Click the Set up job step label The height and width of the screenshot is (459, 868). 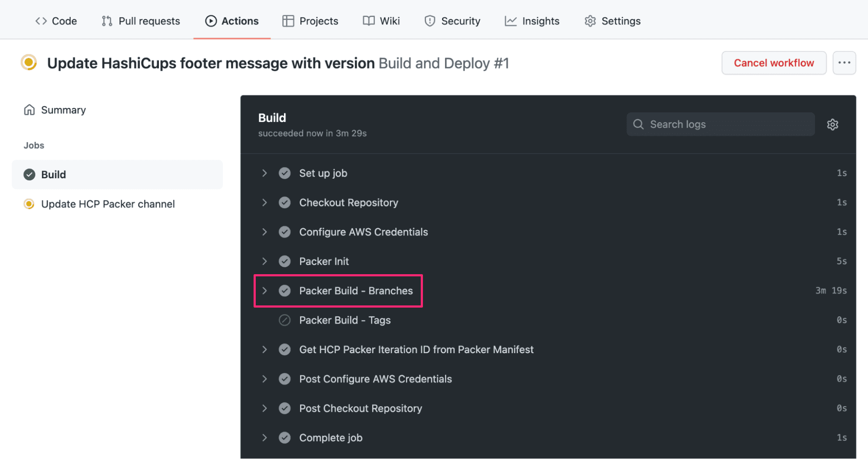(323, 173)
